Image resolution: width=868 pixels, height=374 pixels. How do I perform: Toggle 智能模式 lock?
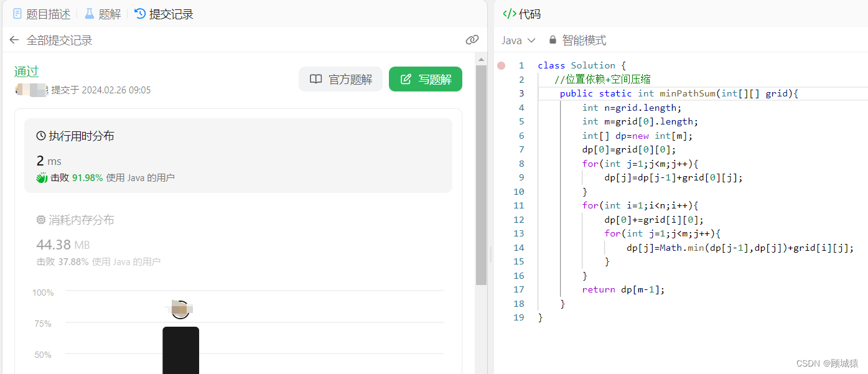point(577,40)
